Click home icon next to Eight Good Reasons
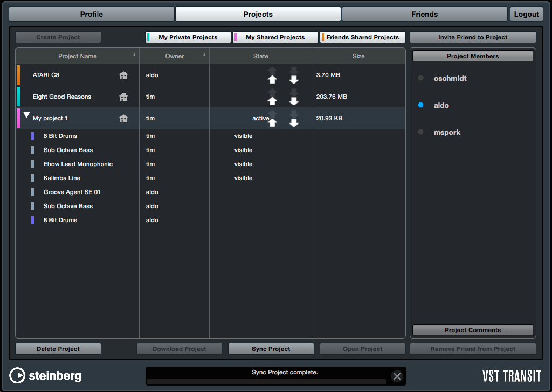The height and width of the screenshot is (392, 552). point(123,97)
